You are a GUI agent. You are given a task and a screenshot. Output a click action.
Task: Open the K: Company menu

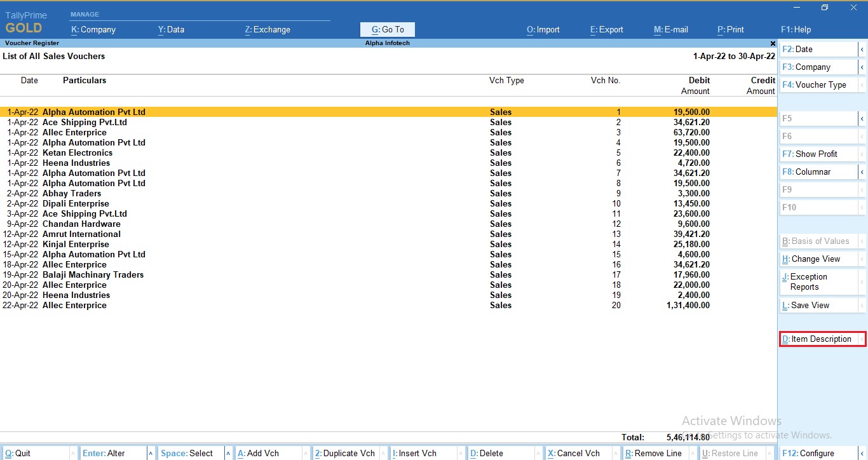(x=93, y=30)
